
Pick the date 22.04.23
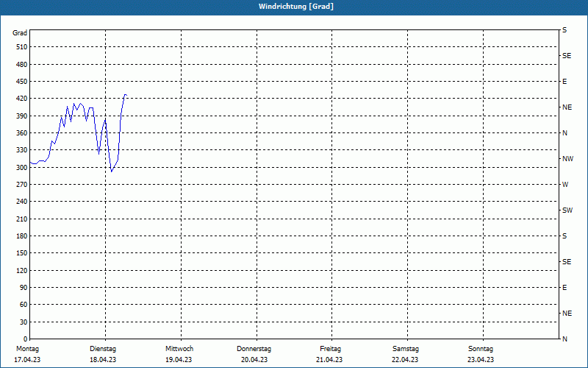click(405, 360)
